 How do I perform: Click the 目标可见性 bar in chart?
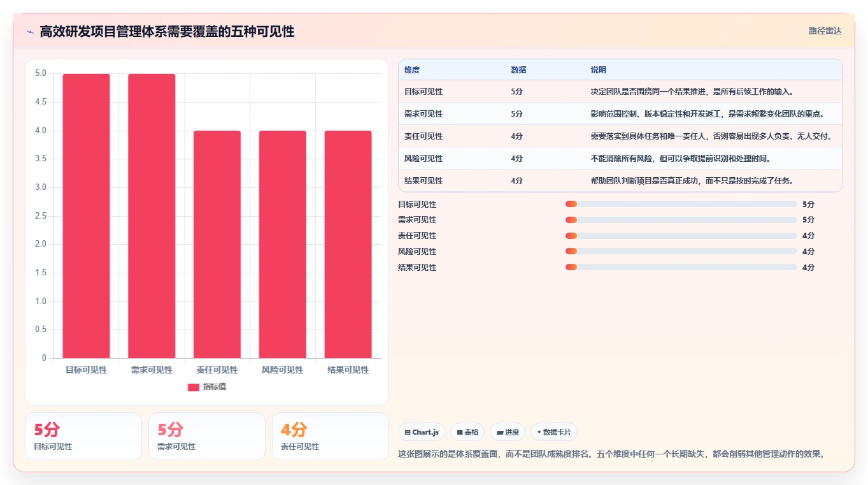87,216
